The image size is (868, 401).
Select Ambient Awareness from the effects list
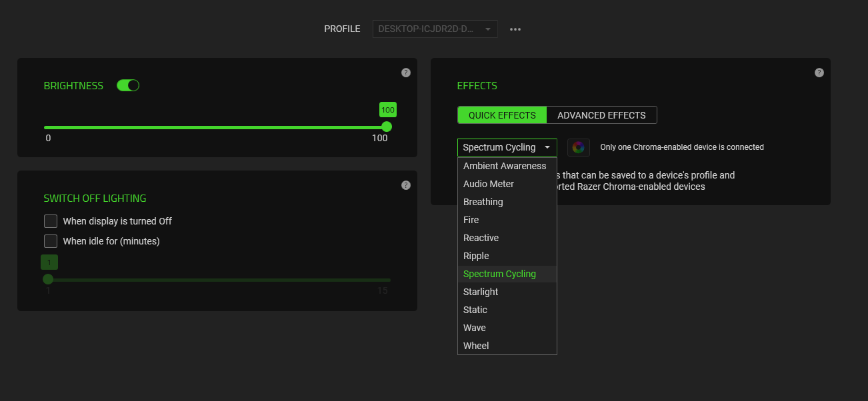coord(505,166)
